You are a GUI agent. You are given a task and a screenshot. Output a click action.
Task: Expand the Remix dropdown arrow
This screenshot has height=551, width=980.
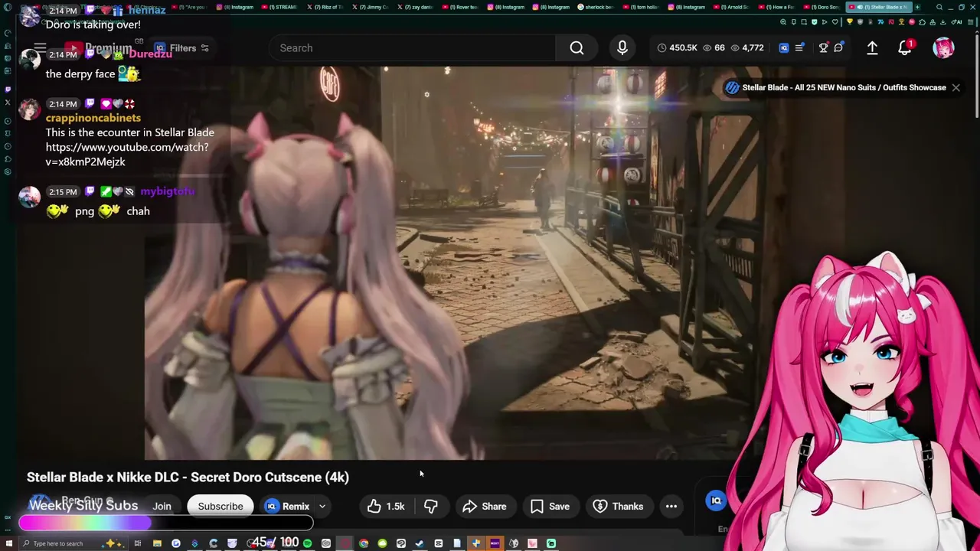tap(322, 506)
